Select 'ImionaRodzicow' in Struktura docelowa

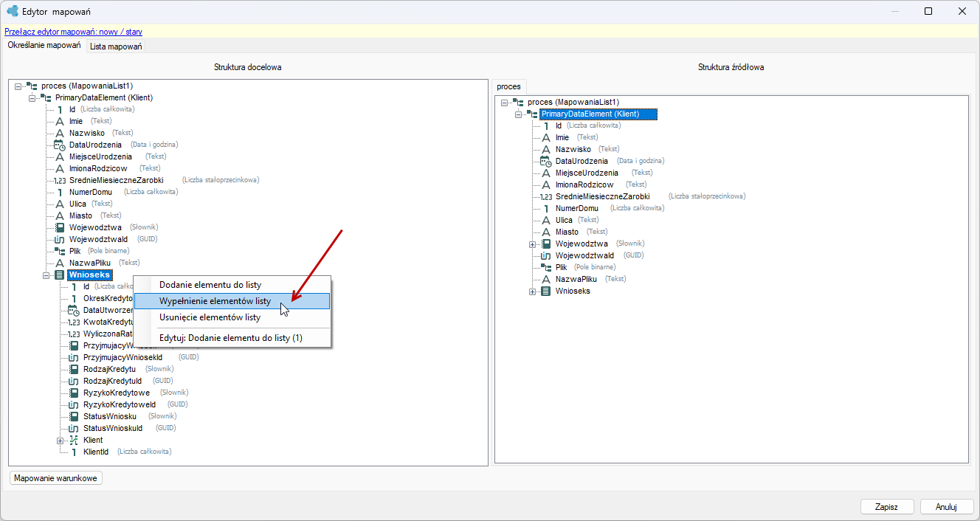pos(98,168)
